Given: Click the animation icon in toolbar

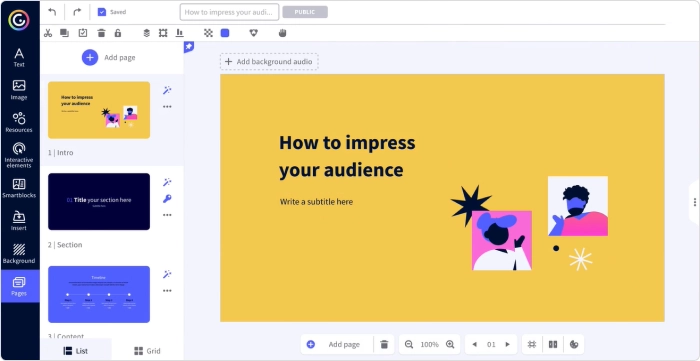Looking at the screenshot, I should [254, 33].
